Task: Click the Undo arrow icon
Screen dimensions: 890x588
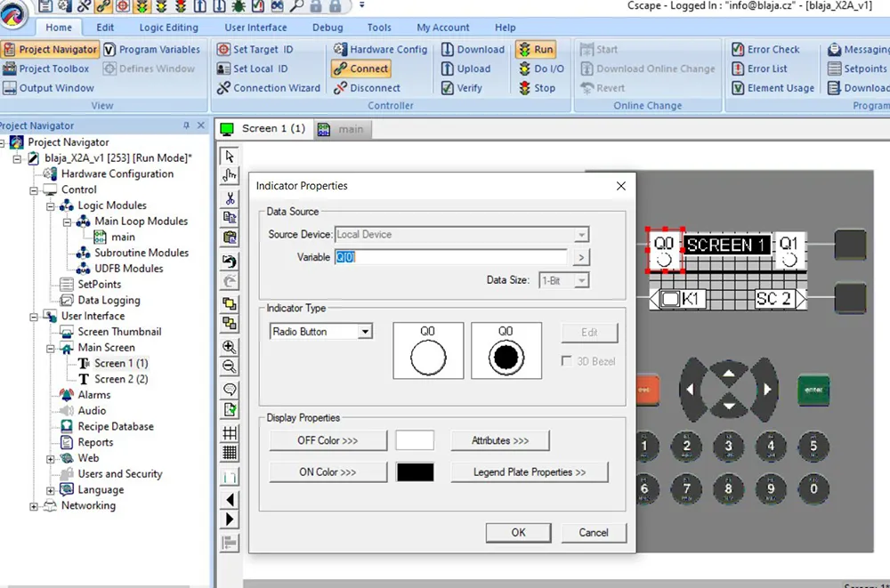Action: click(x=230, y=261)
